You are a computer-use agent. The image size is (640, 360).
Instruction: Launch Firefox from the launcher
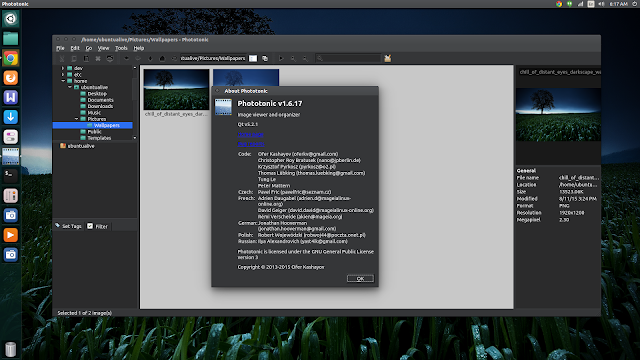tap(11, 78)
